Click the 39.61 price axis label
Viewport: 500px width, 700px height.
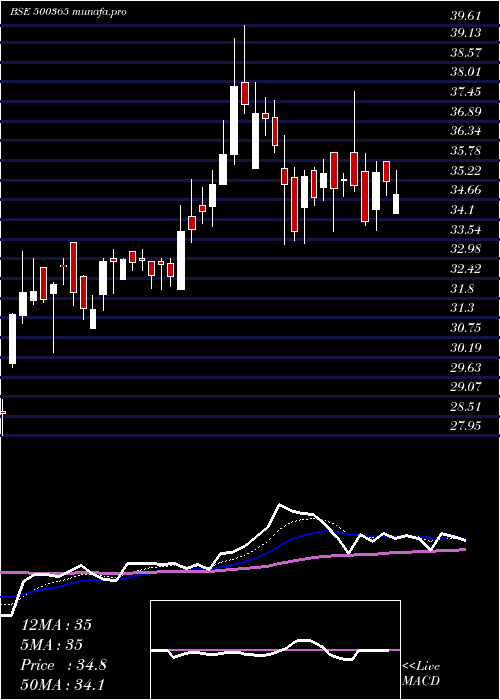[466, 16]
